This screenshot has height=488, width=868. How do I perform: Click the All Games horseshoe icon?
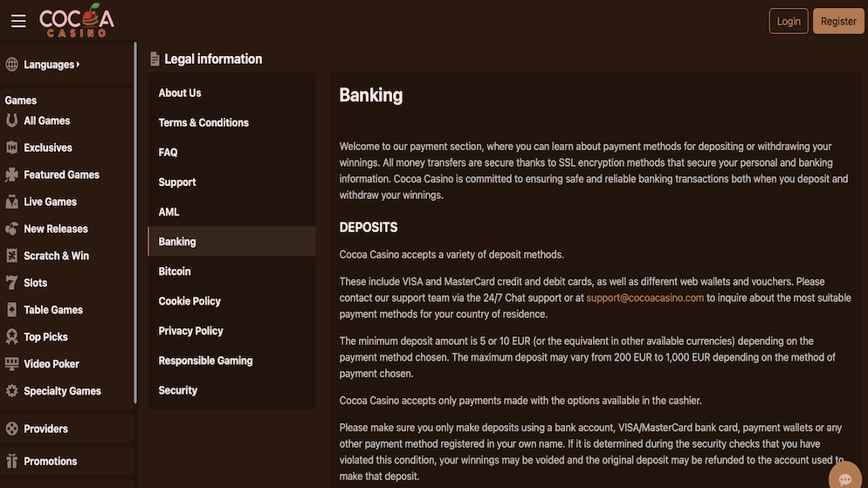click(12, 120)
